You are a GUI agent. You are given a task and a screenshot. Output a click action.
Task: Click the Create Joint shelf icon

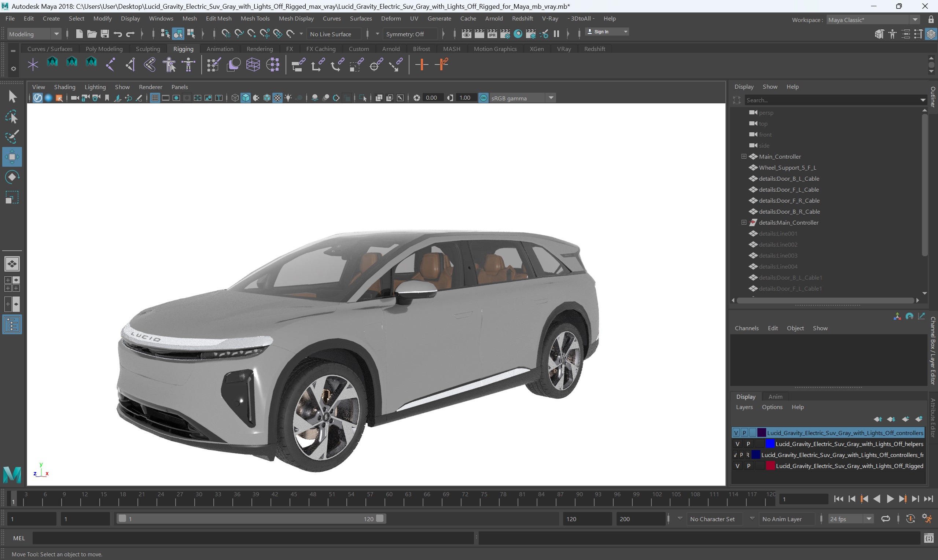click(111, 65)
